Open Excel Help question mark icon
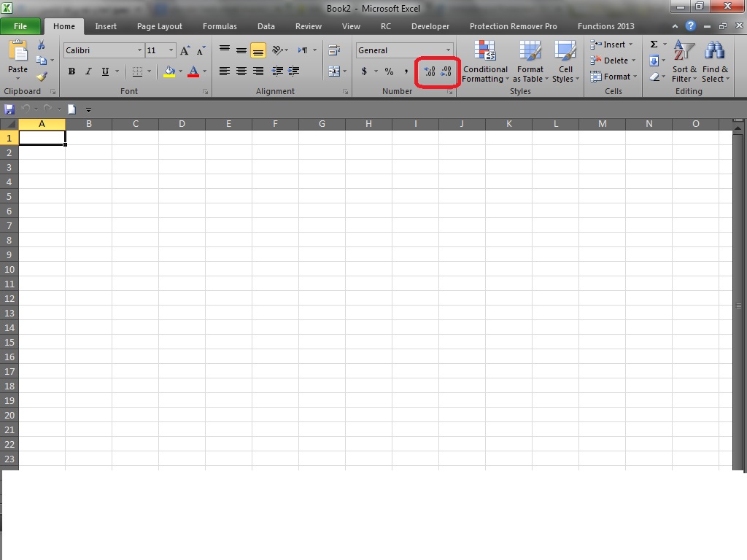The width and height of the screenshot is (747, 560). click(x=690, y=26)
